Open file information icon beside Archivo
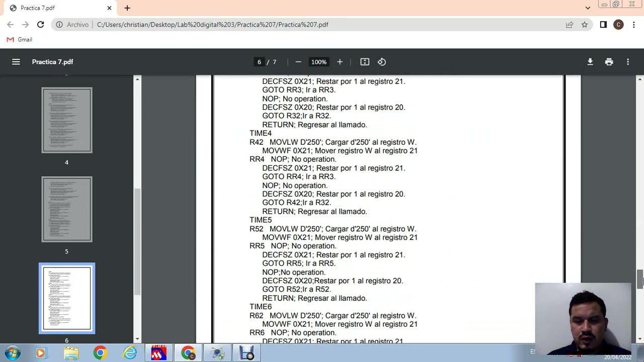Viewport: 644px width, 362px height. pos(59,25)
